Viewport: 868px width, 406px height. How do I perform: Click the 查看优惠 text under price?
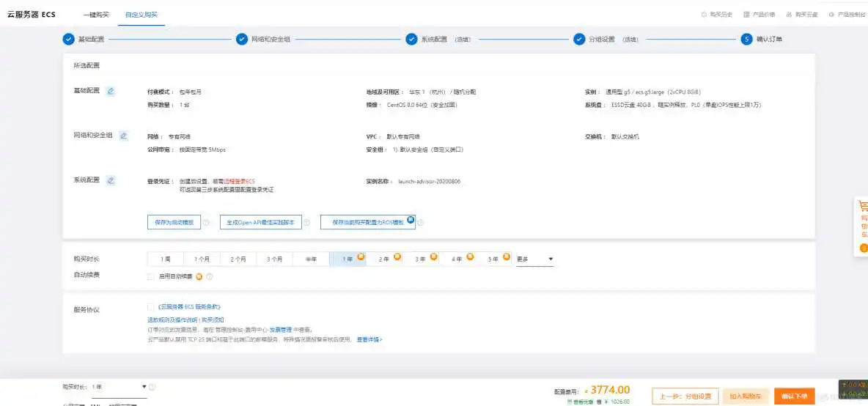582,402
